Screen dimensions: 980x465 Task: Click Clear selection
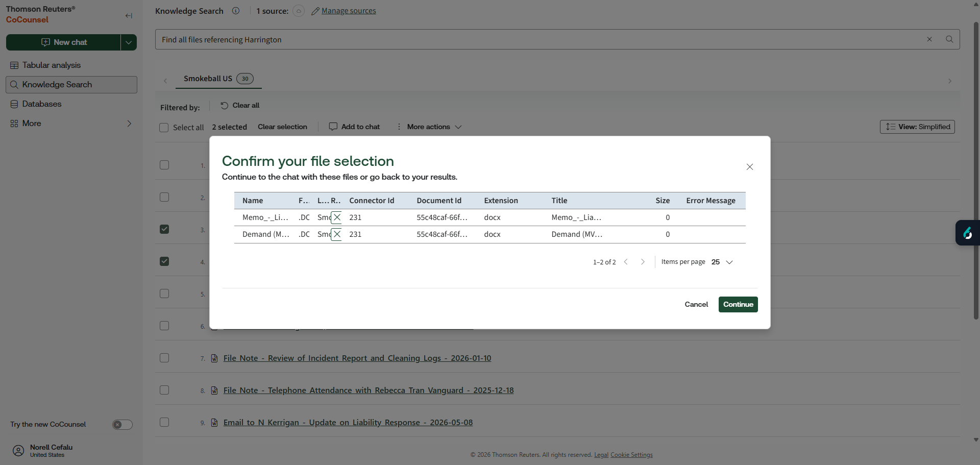(282, 127)
